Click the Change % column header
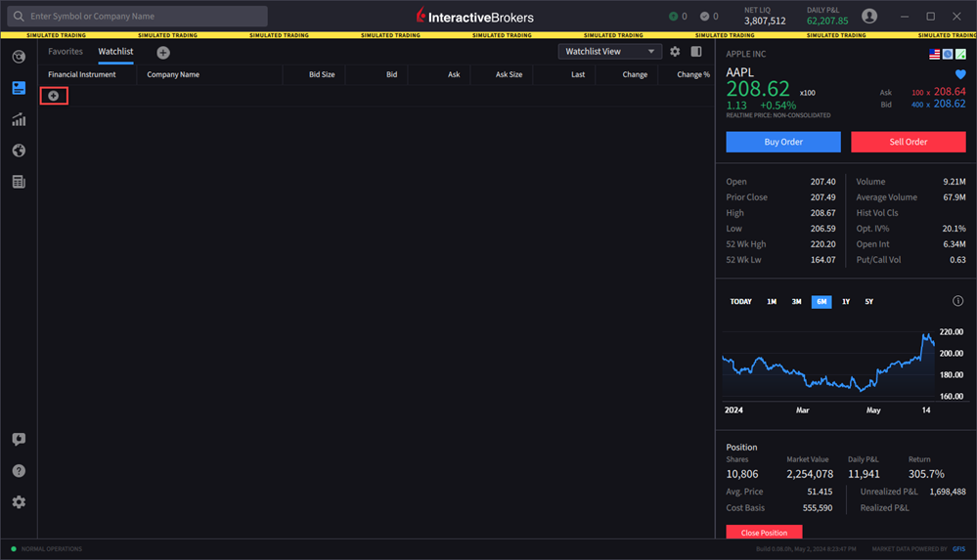977x560 pixels. pos(692,74)
